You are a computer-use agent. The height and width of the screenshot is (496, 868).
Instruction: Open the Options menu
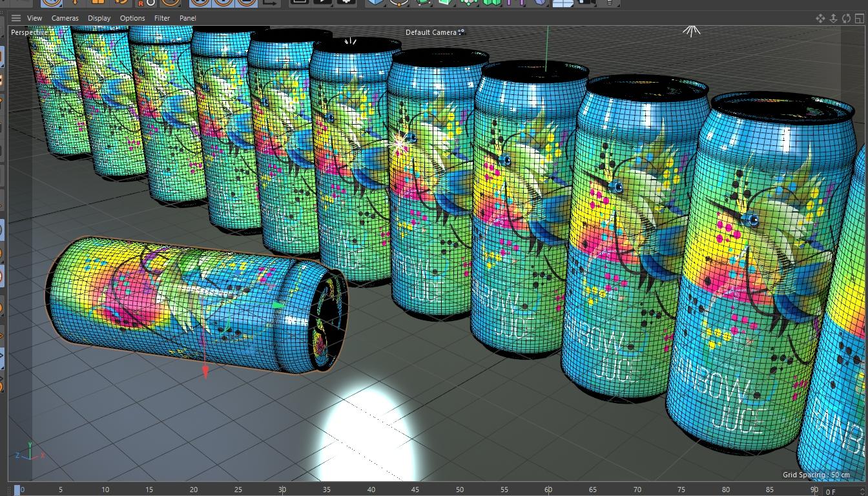(x=132, y=18)
